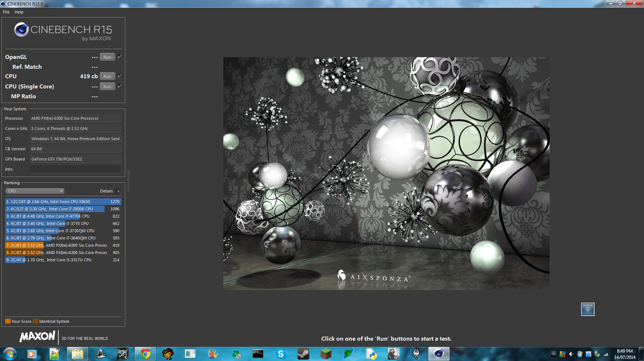This screenshot has width=644, height=361.
Task: Click the volume speaker tray icon
Action: click(571, 354)
